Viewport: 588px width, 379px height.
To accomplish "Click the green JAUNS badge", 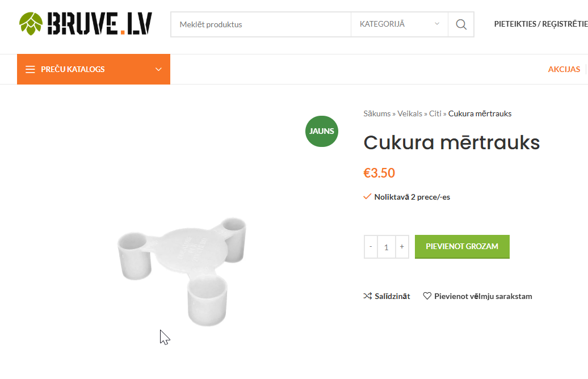I will 322,131.
